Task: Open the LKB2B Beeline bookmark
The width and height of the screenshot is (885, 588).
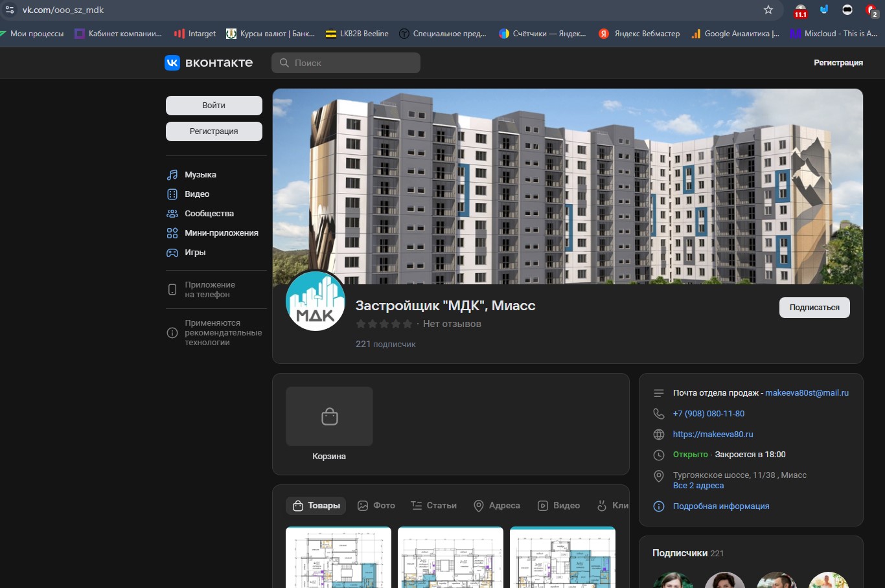Action: (357, 34)
